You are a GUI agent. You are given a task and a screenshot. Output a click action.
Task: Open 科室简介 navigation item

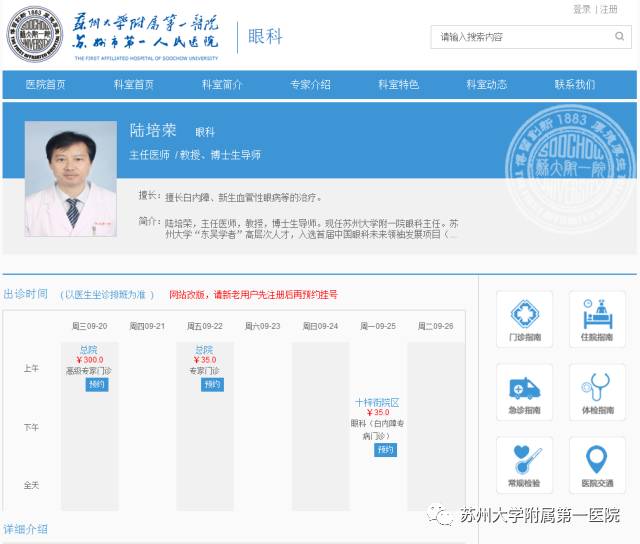[x=222, y=84]
